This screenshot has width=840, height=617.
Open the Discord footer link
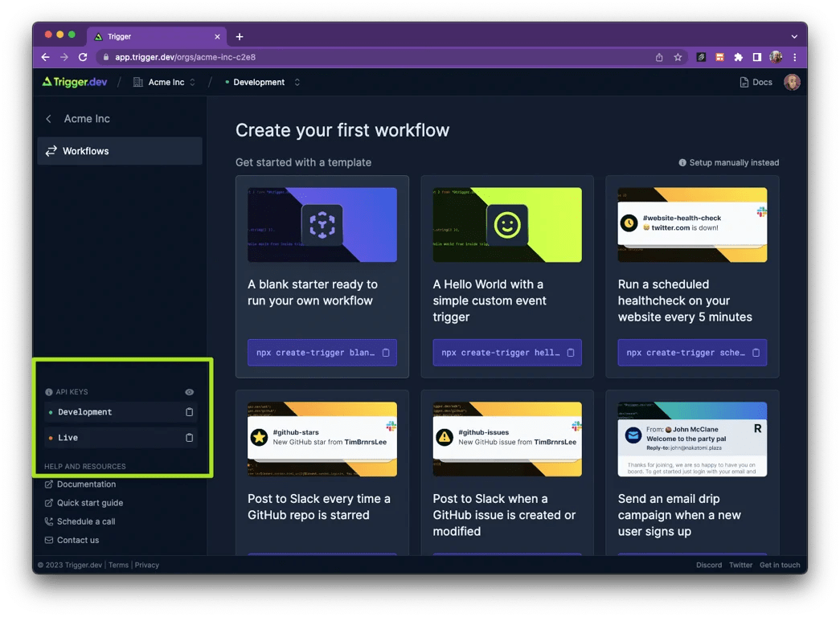coord(709,565)
